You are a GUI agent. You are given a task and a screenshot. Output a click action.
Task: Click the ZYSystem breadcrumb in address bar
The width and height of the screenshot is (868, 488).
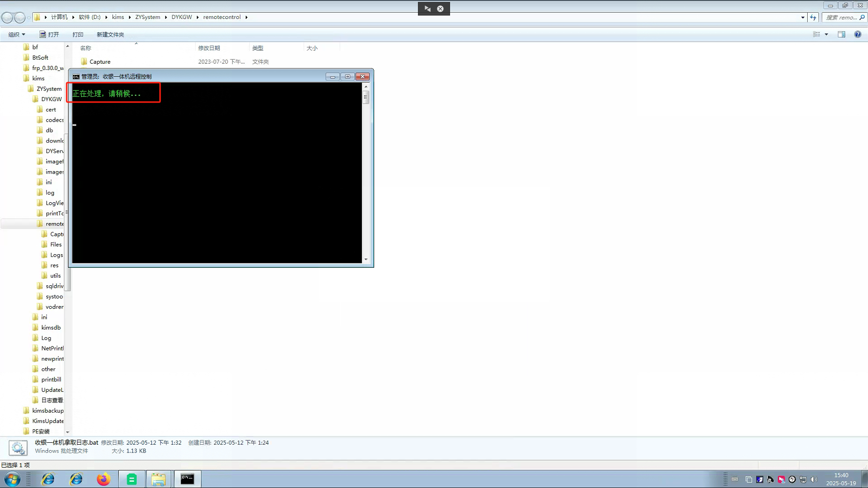(147, 17)
